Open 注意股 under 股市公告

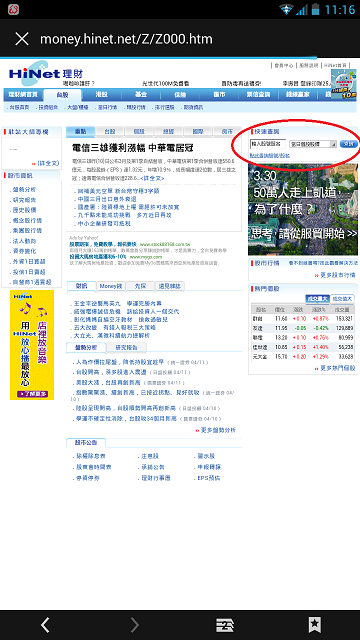[x=149, y=456]
